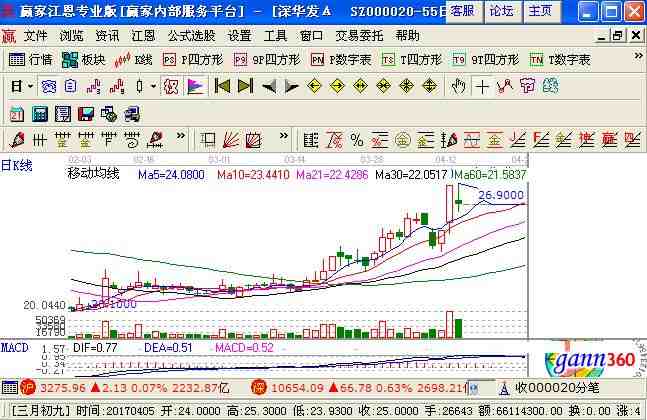The width and height of the screenshot is (647, 420).
Task: Open the 板块 sector view
Action: click(x=84, y=60)
